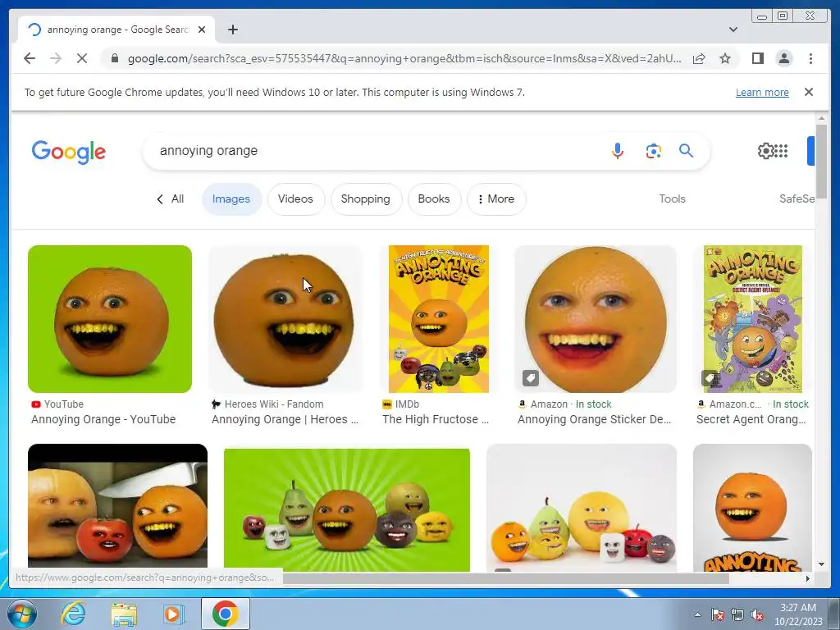Click the forward navigation arrow
Screen dimensions: 840x630
56,58
